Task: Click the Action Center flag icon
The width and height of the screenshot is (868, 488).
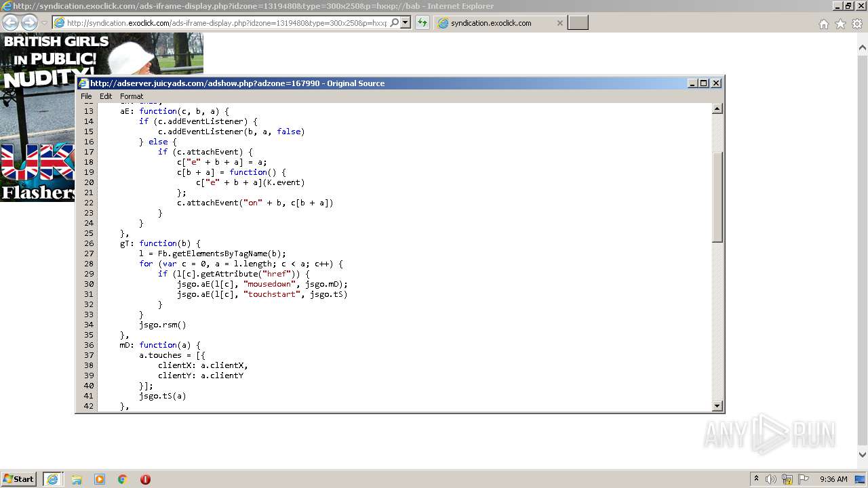Action: pos(804,479)
